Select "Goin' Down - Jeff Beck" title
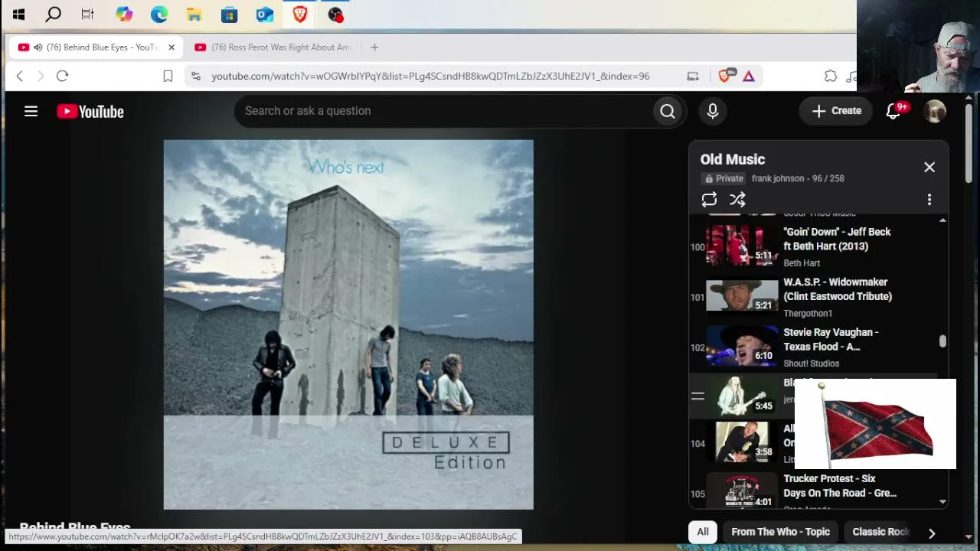Viewport: 980px width, 551px height. [837, 239]
